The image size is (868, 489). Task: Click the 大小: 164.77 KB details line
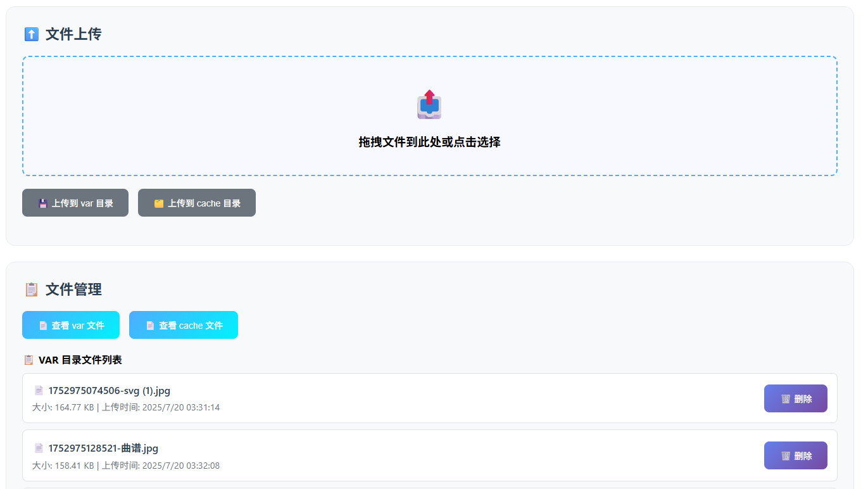click(x=126, y=407)
